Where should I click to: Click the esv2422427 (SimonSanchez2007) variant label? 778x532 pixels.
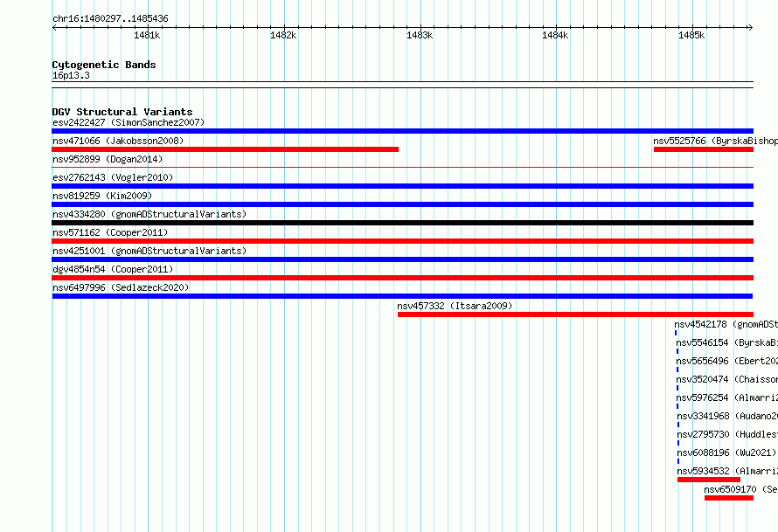tap(129, 122)
